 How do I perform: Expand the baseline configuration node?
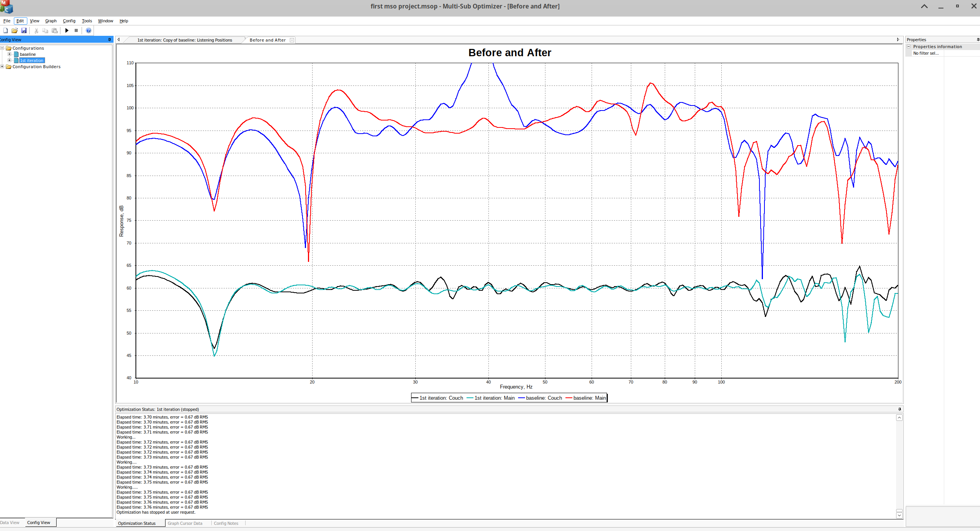pyautogui.click(x=10, y=54)
